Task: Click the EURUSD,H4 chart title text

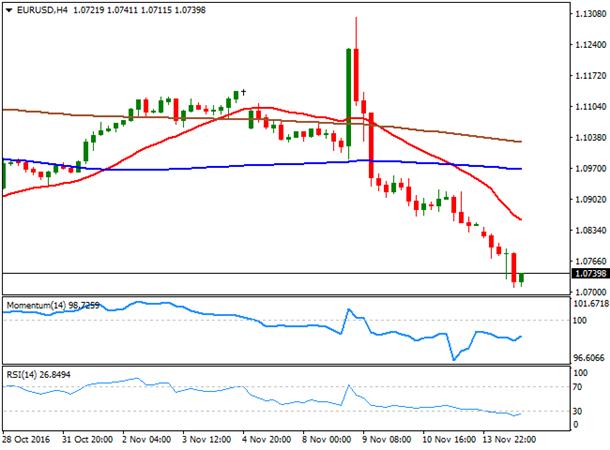Action: pos(42,10)
